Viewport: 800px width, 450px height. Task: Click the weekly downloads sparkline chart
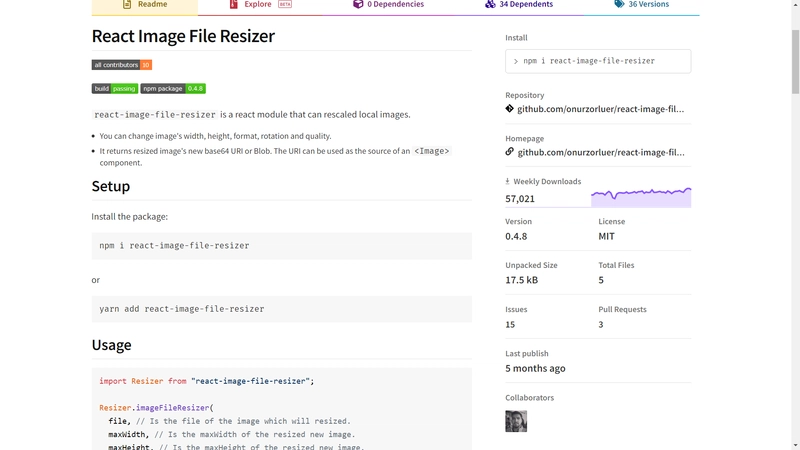click(641, 197)
